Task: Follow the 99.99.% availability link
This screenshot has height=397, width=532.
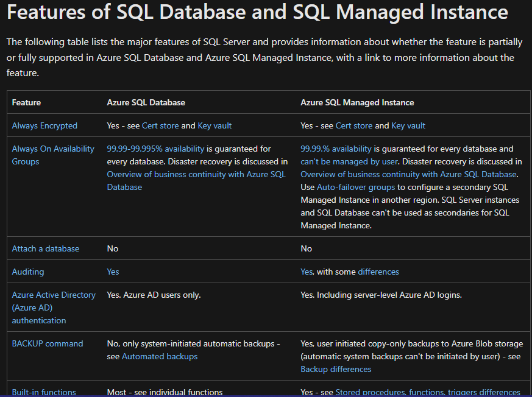Action: (336, 149)
